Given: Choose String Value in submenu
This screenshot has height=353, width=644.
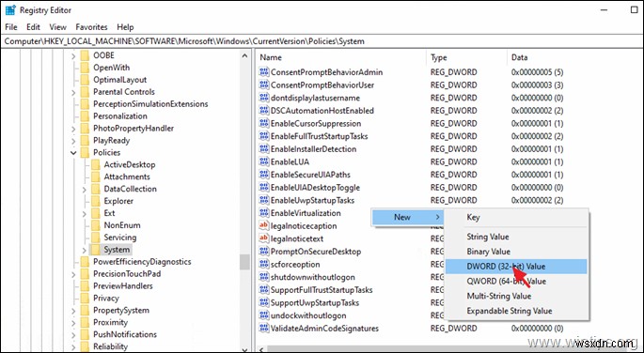Looking at the screenshot, I should click(x=516, y=237).
